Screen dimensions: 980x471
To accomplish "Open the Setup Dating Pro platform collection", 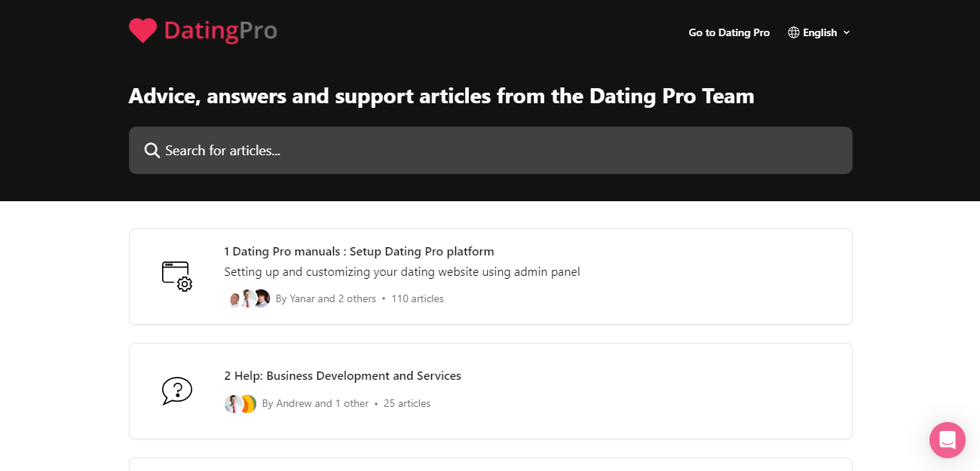I will 491,277.
